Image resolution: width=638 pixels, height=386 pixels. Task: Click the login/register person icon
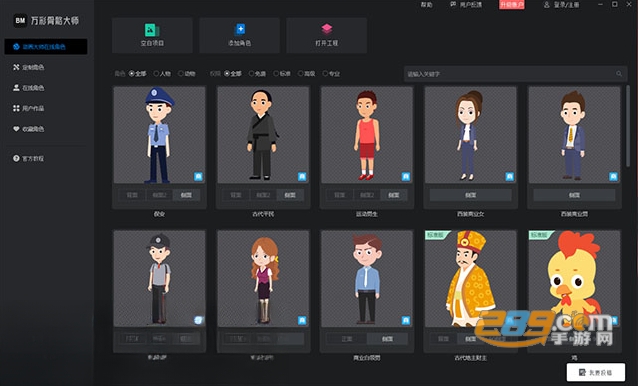pyautogui.click(x=546, y=4)
